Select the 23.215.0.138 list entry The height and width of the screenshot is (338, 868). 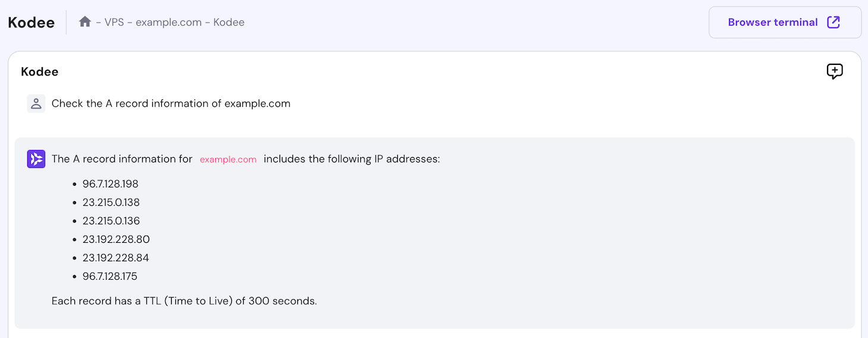[111, 202]
